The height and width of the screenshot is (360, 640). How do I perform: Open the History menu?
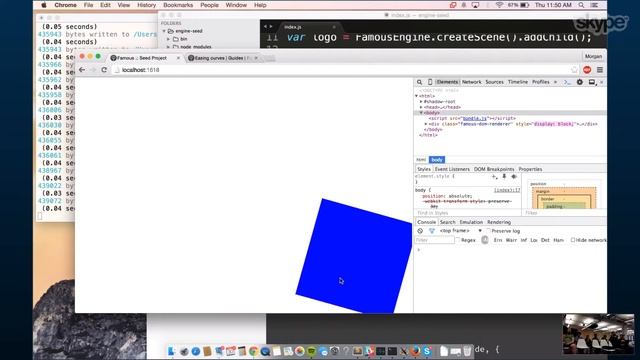click(x=147, y=5)
